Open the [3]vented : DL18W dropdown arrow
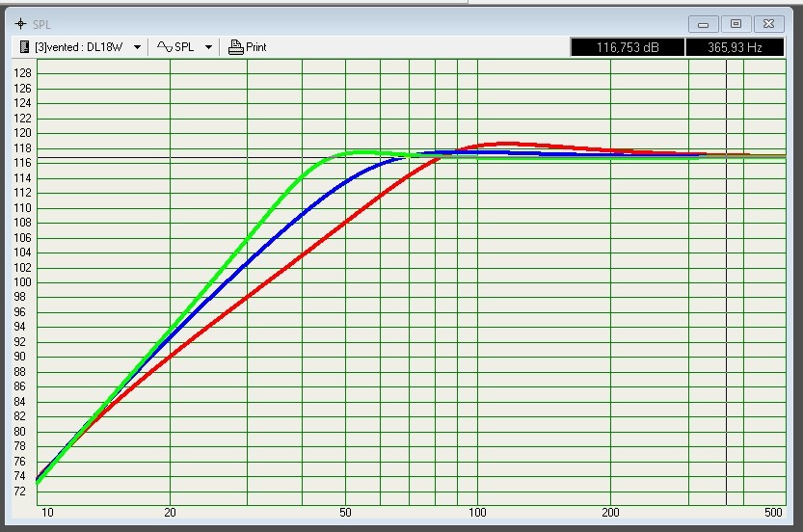This screenshot has height=532, width=803. point(137,47)
